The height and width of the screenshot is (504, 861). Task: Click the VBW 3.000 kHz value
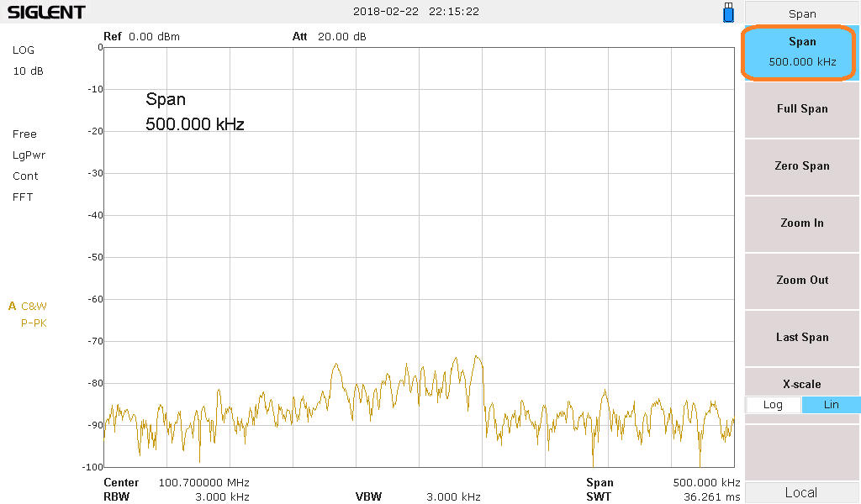453,496
